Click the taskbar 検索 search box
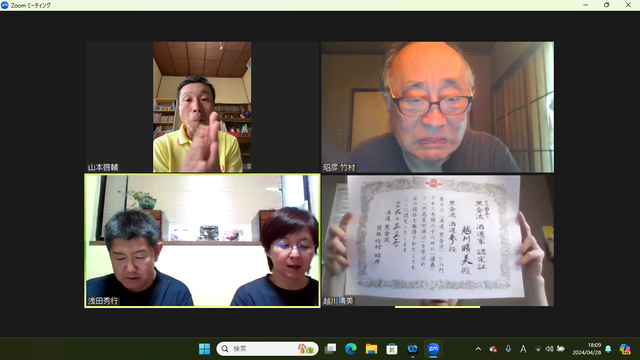The image size is (640, 360). (x=267, y=349)
